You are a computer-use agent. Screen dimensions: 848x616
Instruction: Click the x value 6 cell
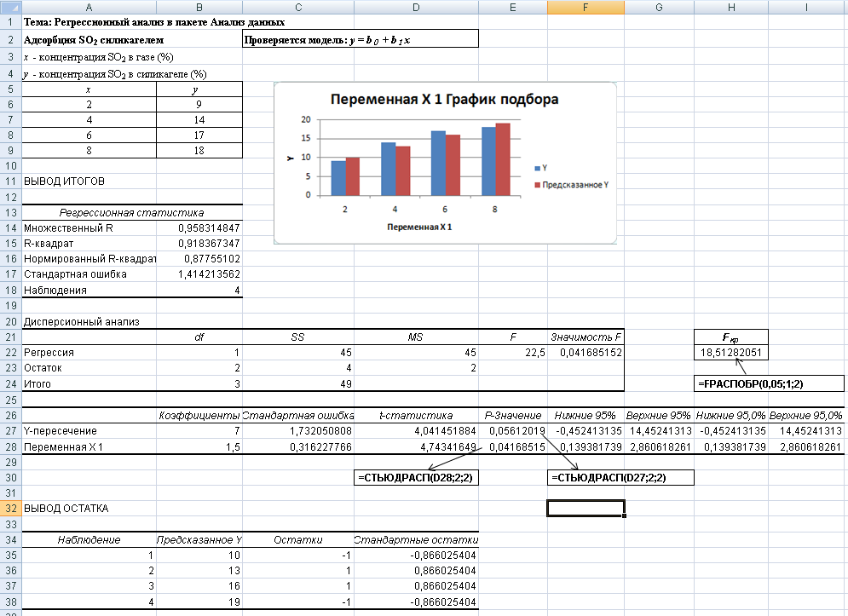[89, 135]
